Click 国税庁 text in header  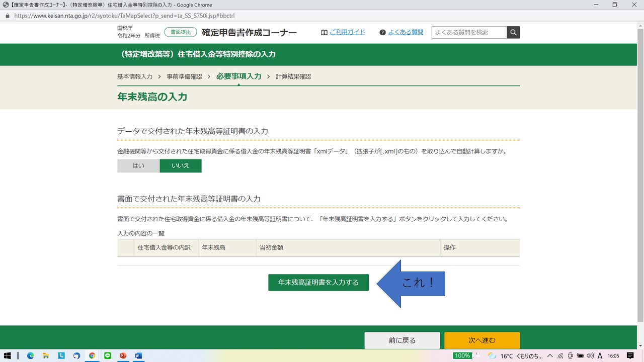(x=124, y=29)
